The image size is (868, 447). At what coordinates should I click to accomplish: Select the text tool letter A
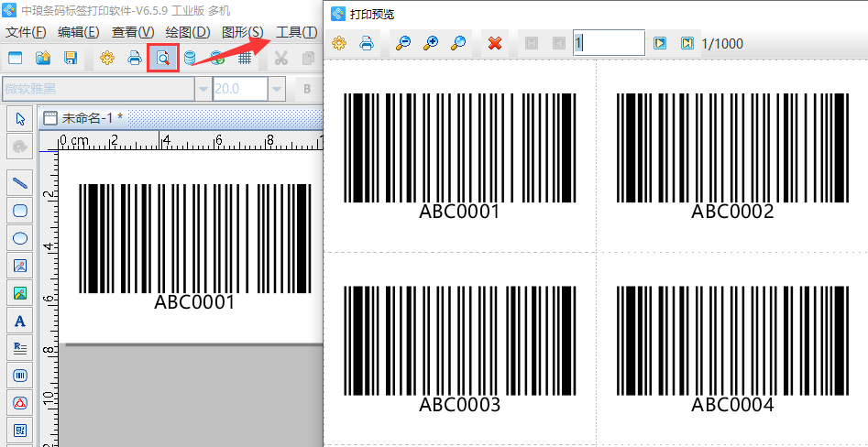[x=20, y=321]
